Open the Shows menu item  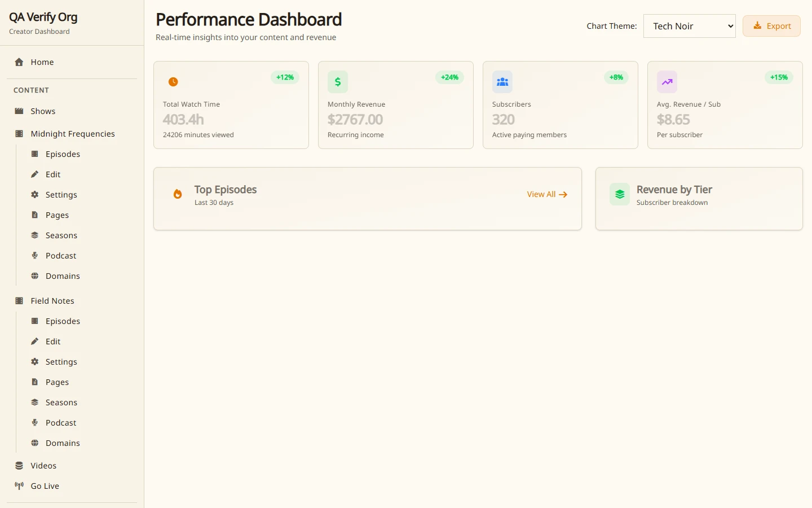(72, 111)
